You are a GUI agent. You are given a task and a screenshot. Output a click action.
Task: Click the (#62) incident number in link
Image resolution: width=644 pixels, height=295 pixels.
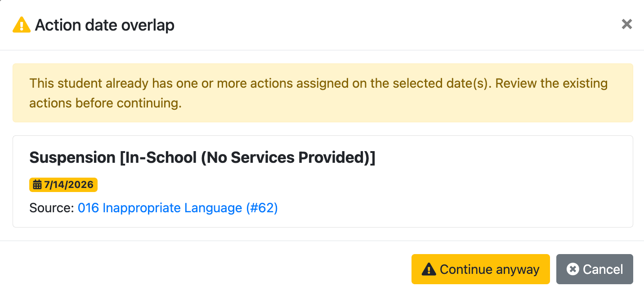(x=262, y=208)
